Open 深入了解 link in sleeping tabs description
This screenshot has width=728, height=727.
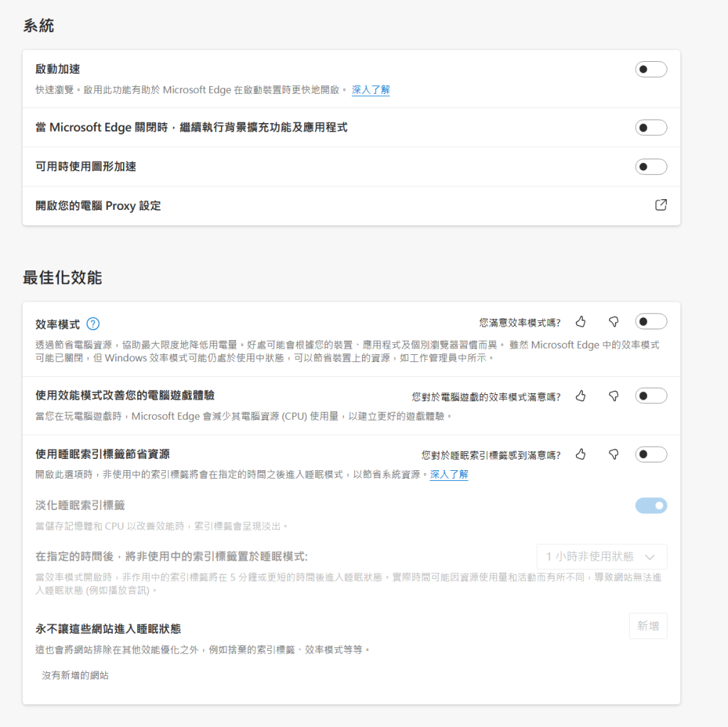click(449, 474)
